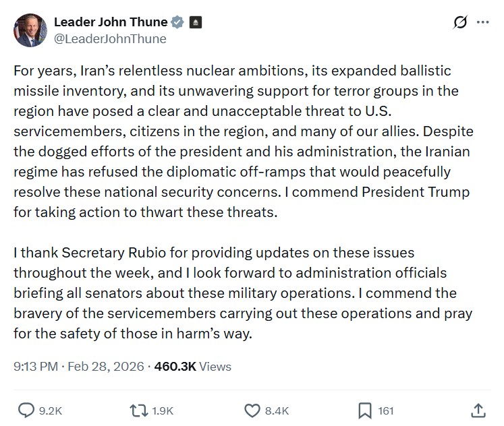504x426 pixels.
Task: Repost the tweet using the retweet icon
Action: [x=138, y=410]
